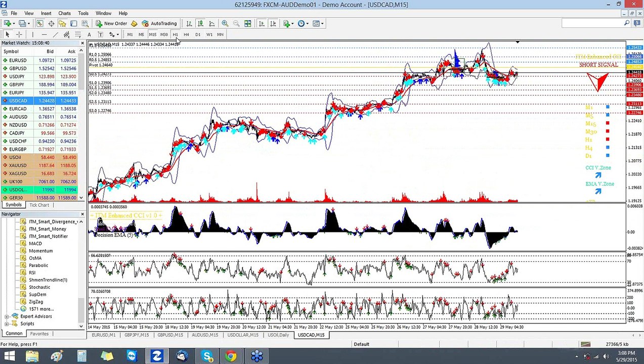Switch to M30 timeframe
This screenshot has width=644, height=364.
point(164,34)
